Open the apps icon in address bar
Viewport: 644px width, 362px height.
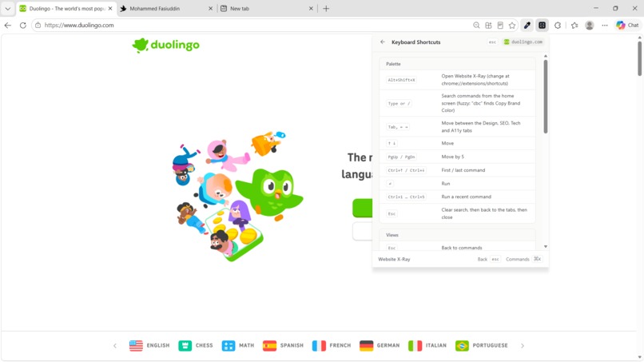coord(488,25)
